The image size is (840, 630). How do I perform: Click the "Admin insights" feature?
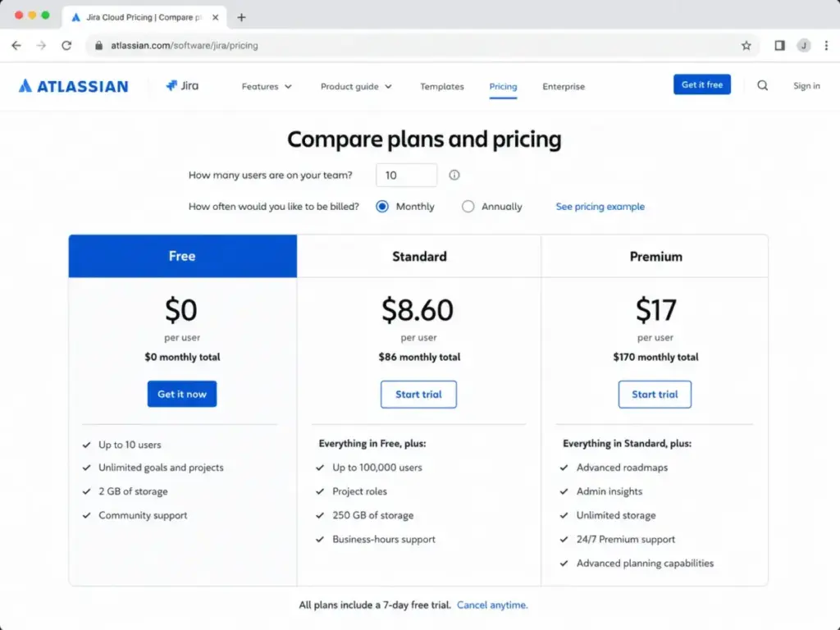pos(609,491)
